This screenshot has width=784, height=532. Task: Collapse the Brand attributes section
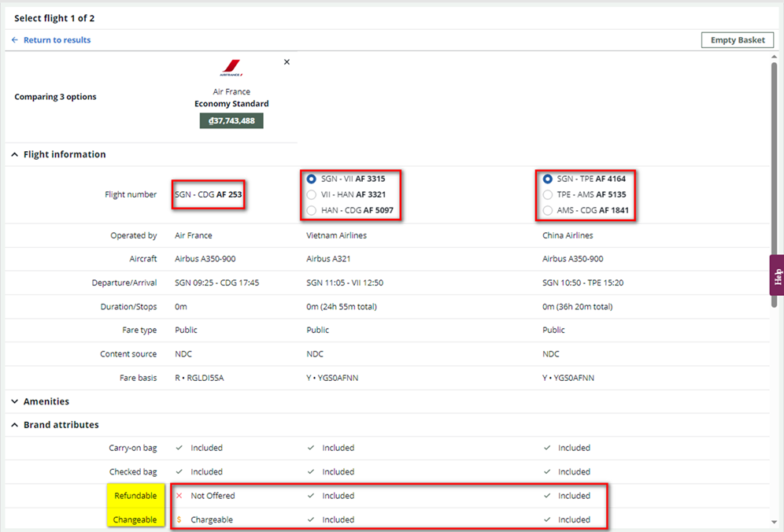point(14,425)
